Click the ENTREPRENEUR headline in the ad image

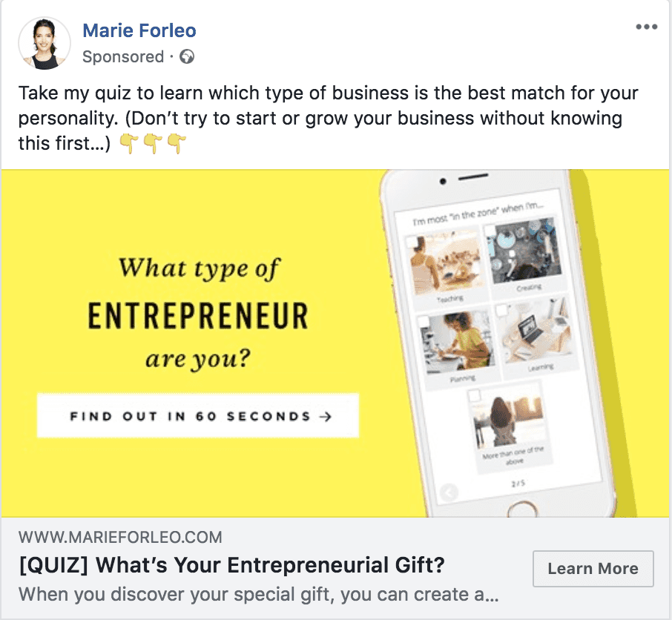point(198,316)
